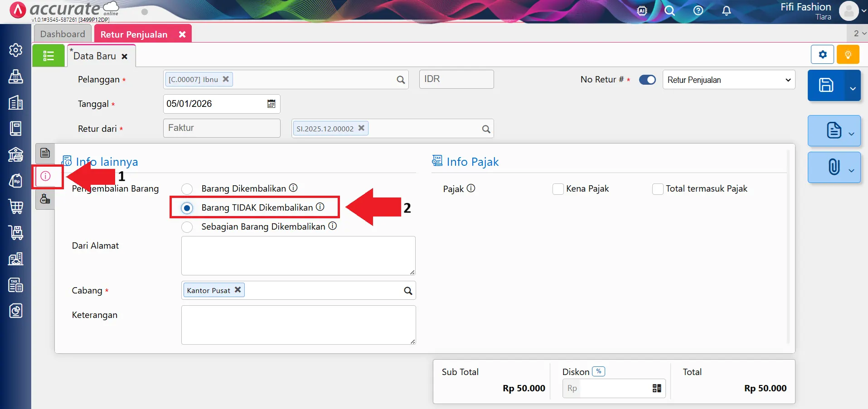Click the orange lightbulb tips icon

point(848,55)
